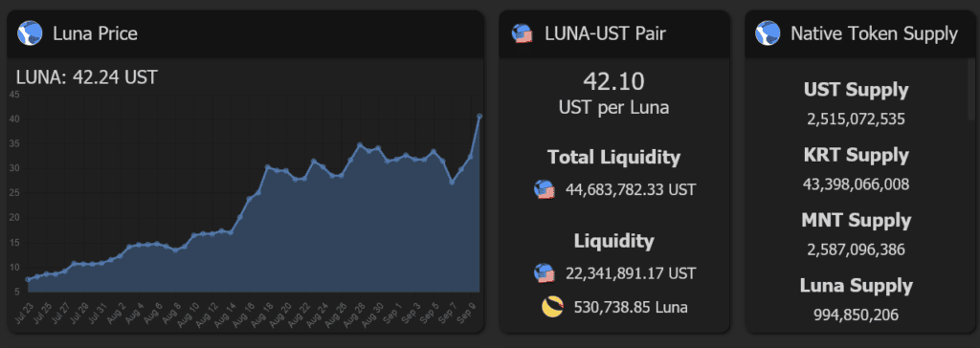Screen dimensions: 980x348
Task: Click the 45 y-axis label
Action: pos(14,95)
